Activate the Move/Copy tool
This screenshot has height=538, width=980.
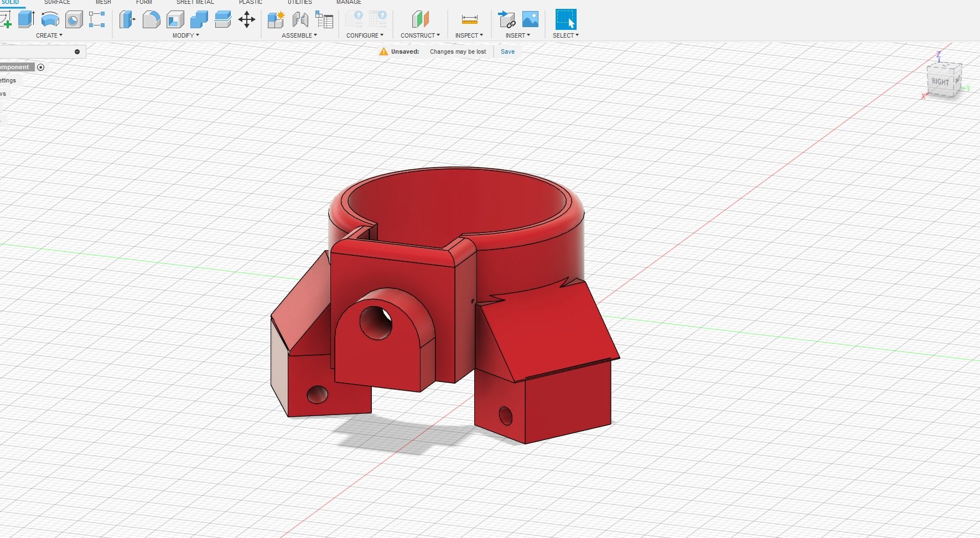click(247, 20)
